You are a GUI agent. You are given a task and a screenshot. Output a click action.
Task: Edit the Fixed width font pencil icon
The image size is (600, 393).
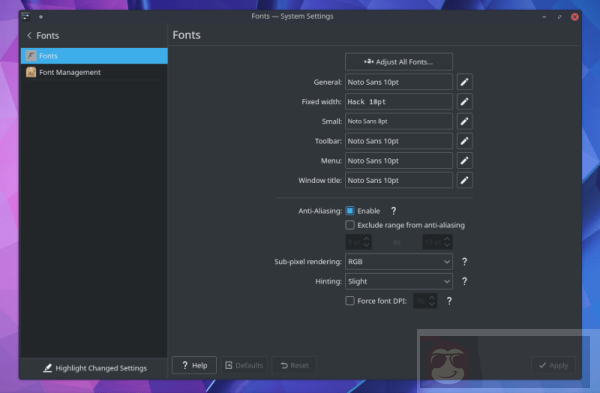pos(465,102)
